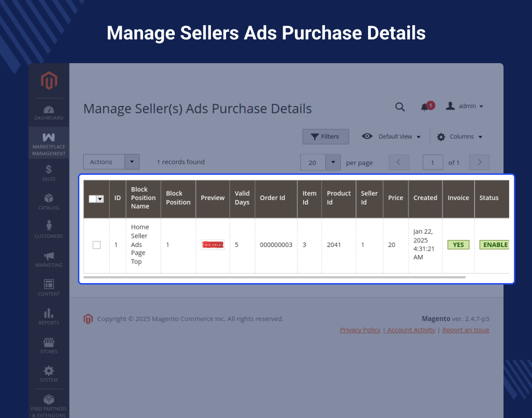Click the ENABLE status badge

[494, 245]
